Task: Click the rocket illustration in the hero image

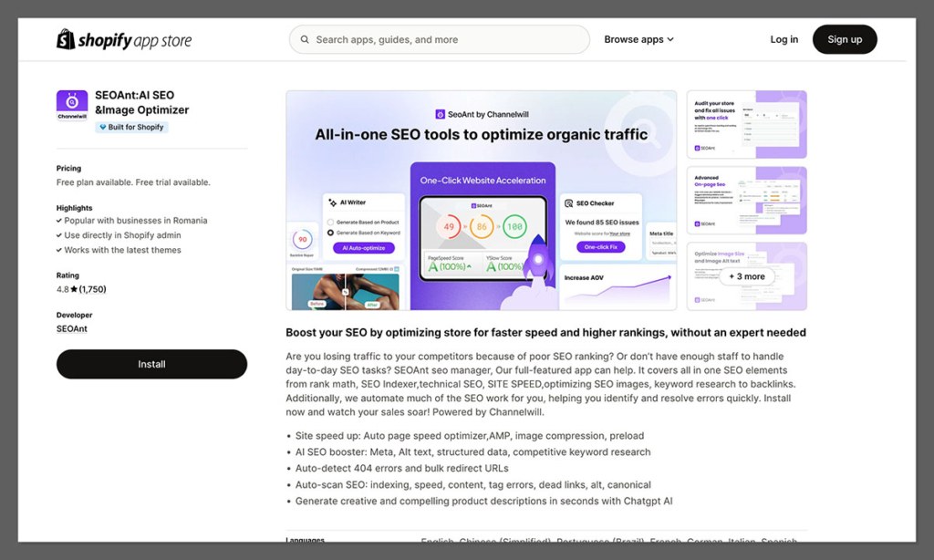Action: pyautogui.click(x=539, y=260)
